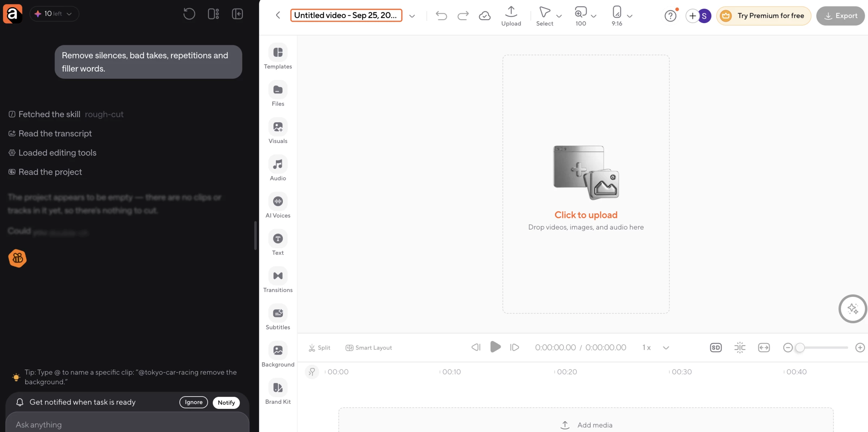
Task: Open the Templates panel
Action: [278, 56]
